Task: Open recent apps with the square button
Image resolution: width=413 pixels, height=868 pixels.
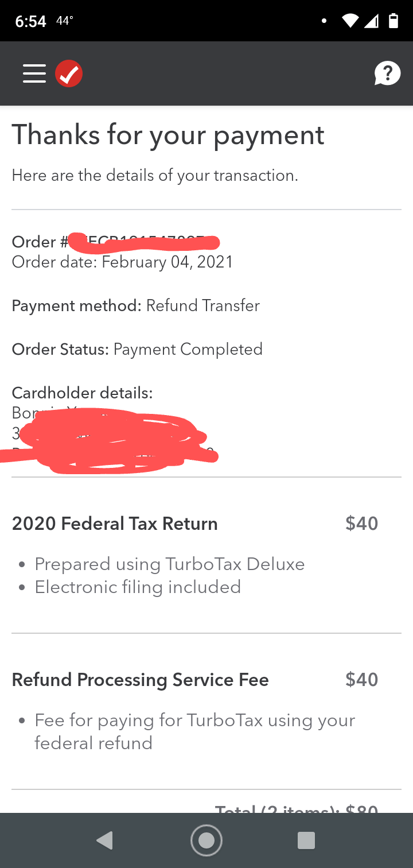Action: point(306,840)
